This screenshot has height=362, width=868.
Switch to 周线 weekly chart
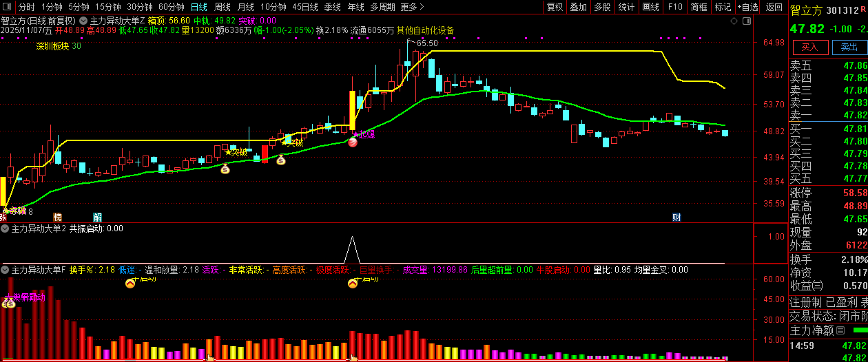[223, 7]
